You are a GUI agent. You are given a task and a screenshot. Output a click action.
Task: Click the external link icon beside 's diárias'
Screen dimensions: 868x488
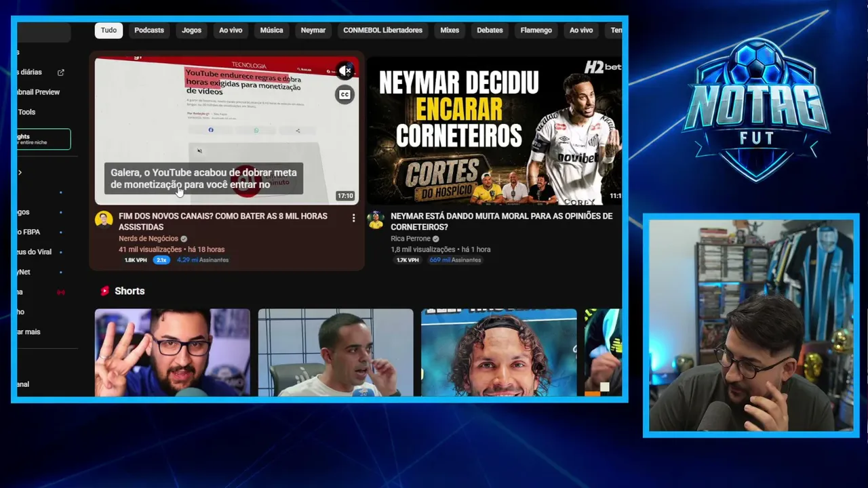(60, 73)
